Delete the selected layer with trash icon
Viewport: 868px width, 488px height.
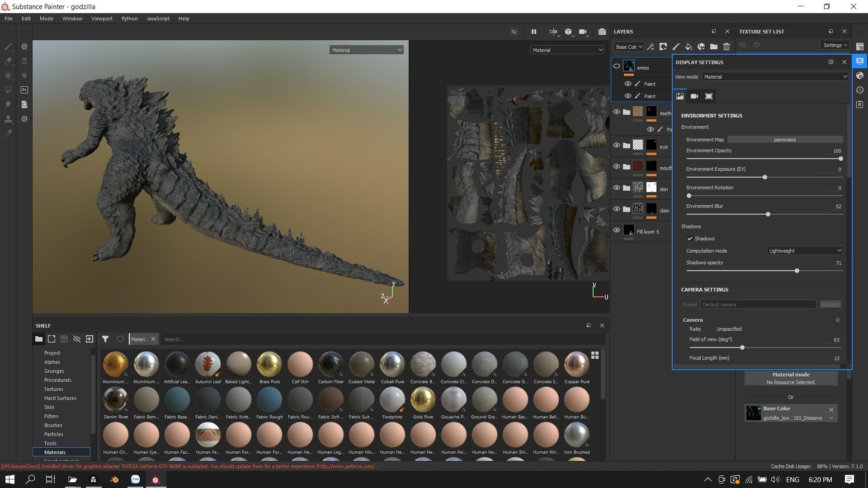(x=726, y=47)
